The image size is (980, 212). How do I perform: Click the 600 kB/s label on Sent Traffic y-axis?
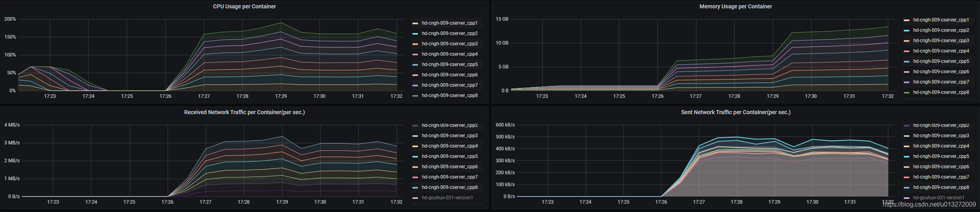coord(505,125)
